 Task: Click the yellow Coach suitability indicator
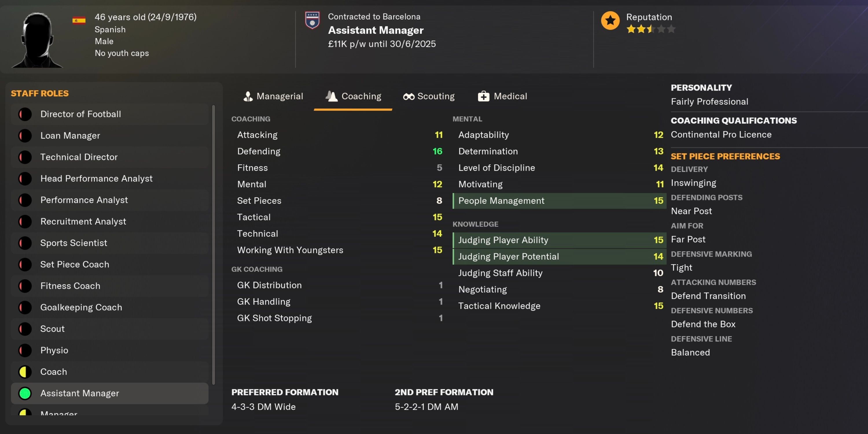[x=25, y=372]
